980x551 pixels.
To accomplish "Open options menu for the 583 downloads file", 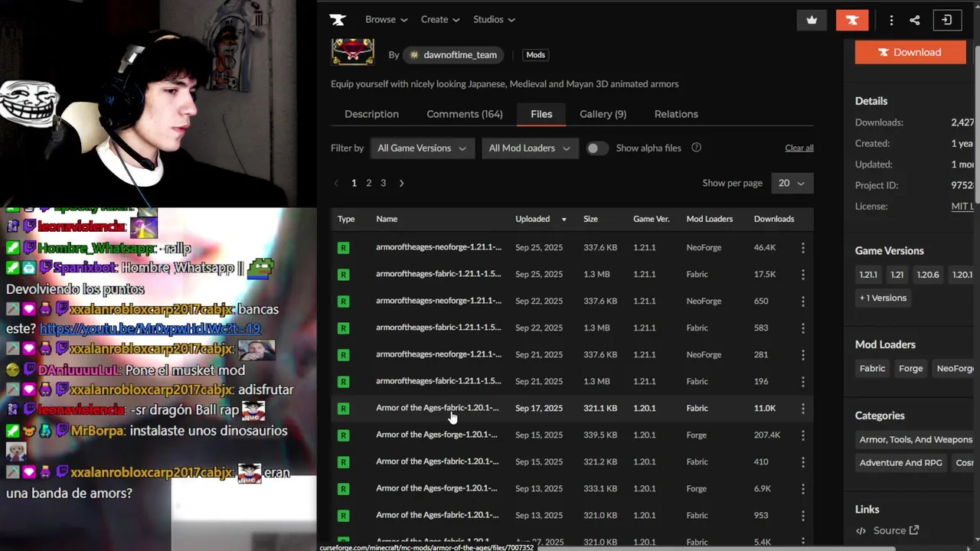I will (802, 328).
